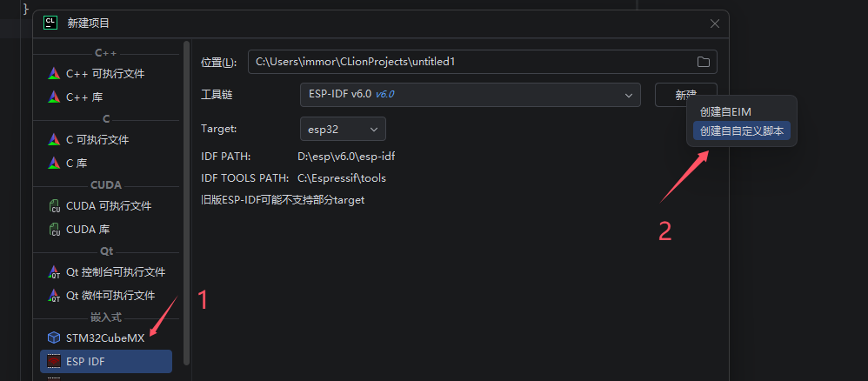Click the STM32CubeMX cube icon

point(54,338)
